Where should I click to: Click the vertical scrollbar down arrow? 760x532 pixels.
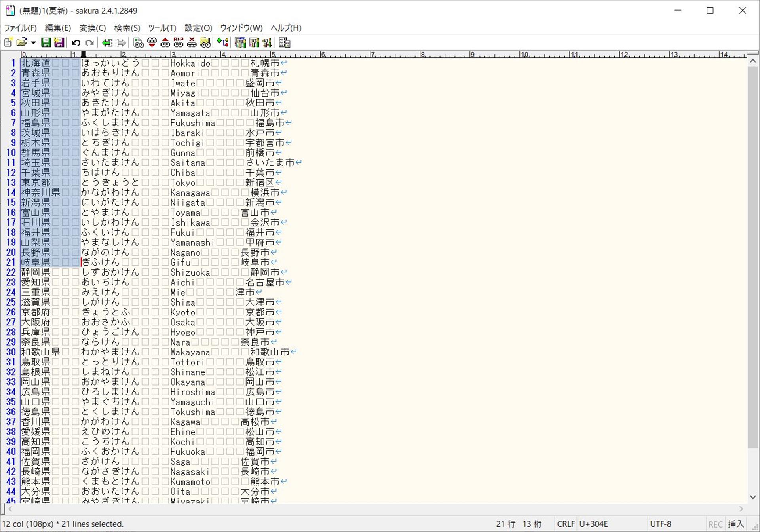point(753,497)
